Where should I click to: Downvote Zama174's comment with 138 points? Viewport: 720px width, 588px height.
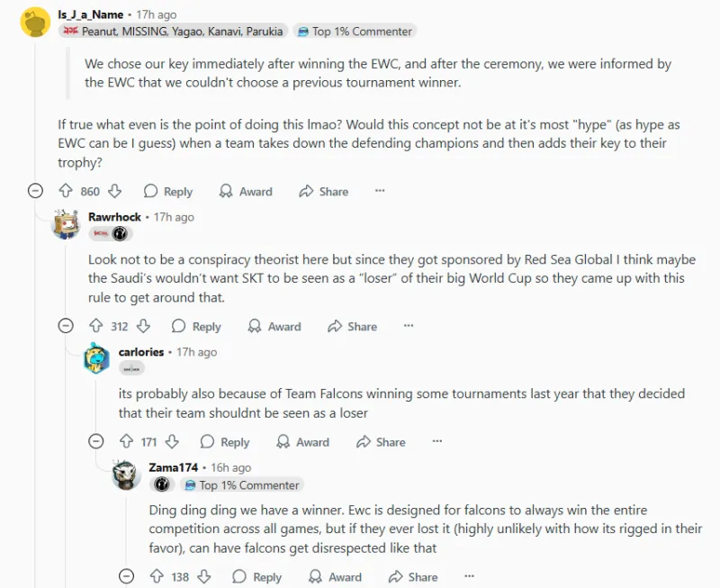203,576
